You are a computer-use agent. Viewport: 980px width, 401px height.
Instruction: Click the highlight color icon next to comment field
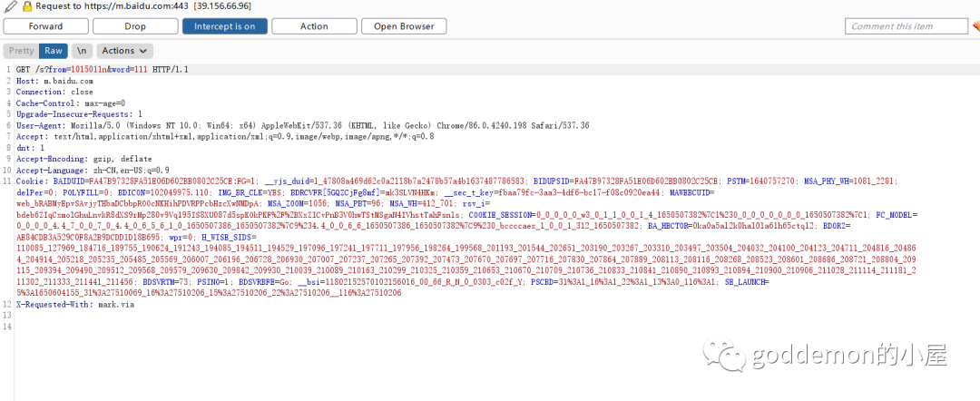[975, 26]
